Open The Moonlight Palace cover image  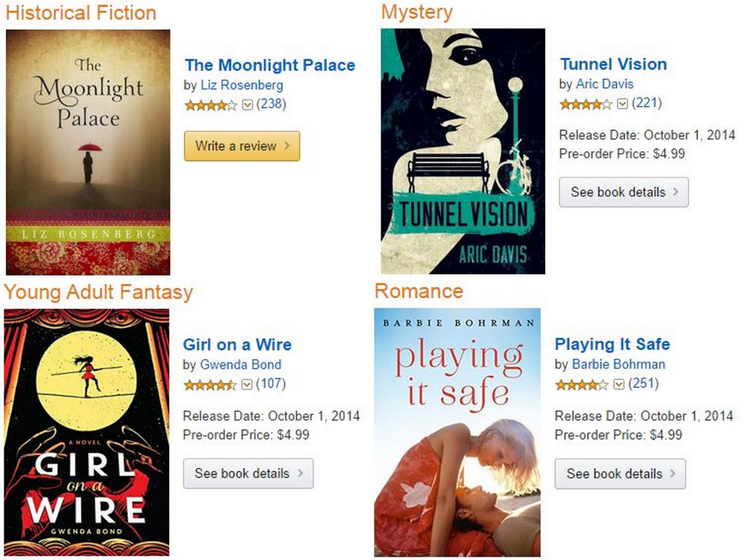(x=88, y=152)
